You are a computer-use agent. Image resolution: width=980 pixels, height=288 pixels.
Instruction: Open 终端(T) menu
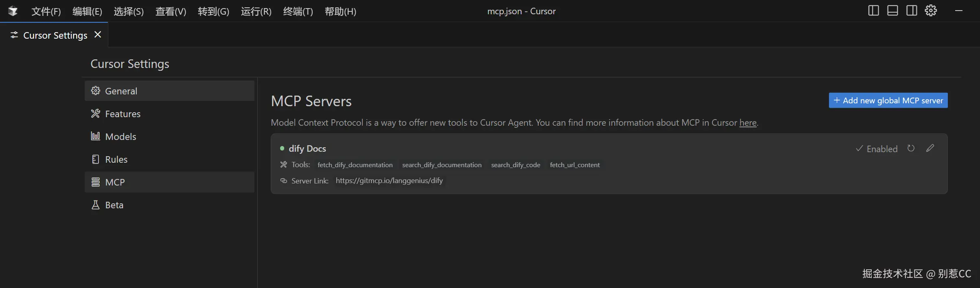(x=298, y=11)
